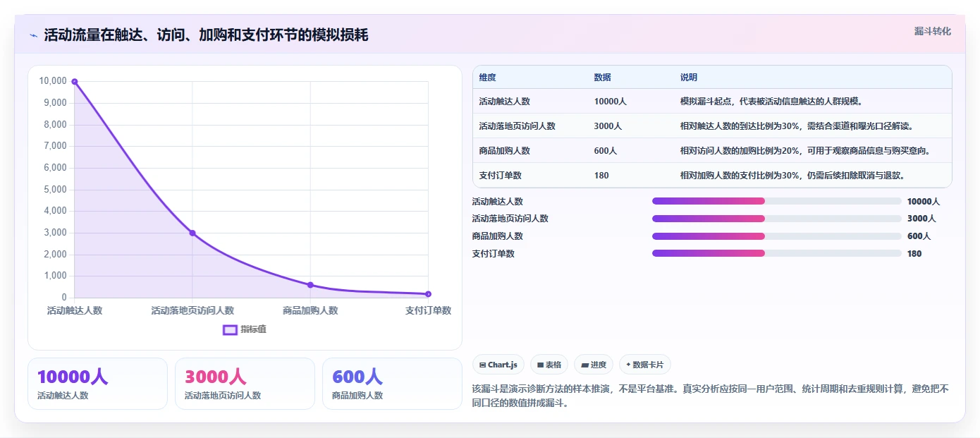
Task: Click the 10,000 y-axis label
Action: (x=53, y=81)
